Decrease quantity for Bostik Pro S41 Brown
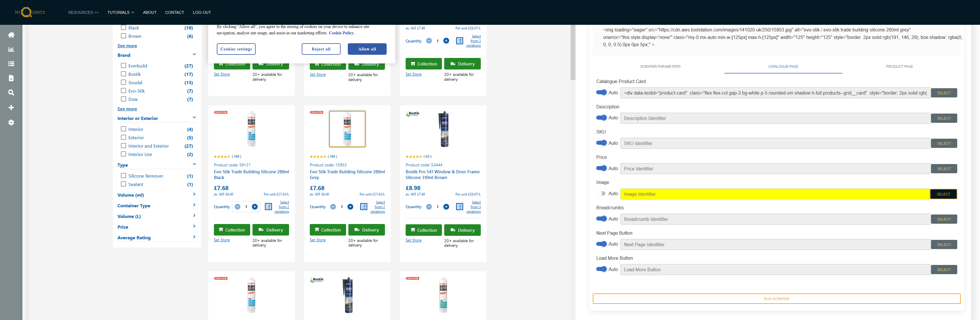Screen dimensions: 980x320 click(x=429, y=207)
